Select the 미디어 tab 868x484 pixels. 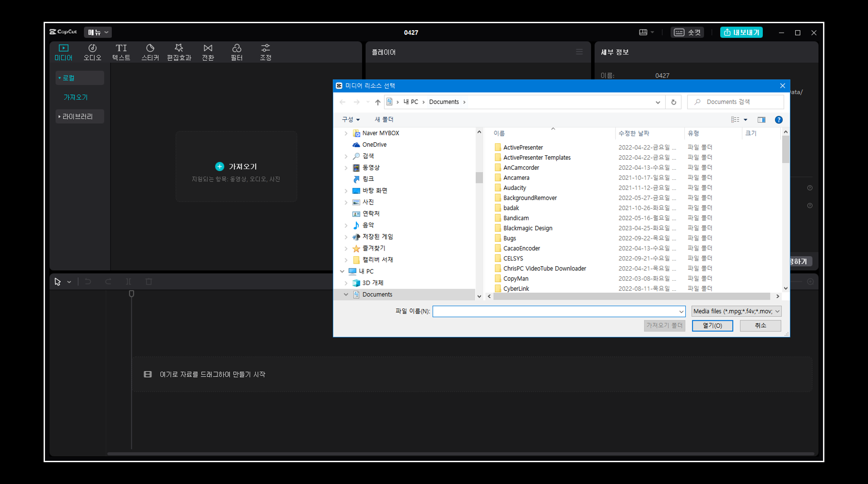63,52
